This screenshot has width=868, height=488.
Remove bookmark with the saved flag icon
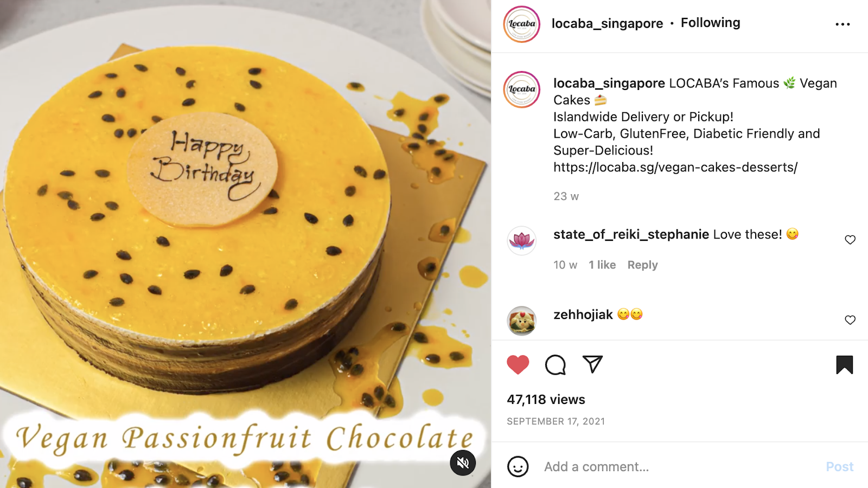[x=845, y=365]
